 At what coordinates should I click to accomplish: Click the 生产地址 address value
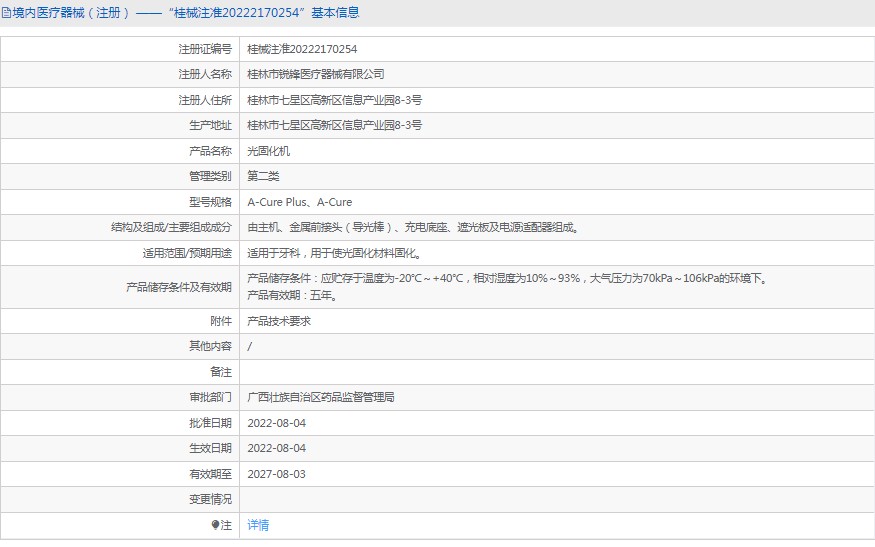click(x=334, y=125)
